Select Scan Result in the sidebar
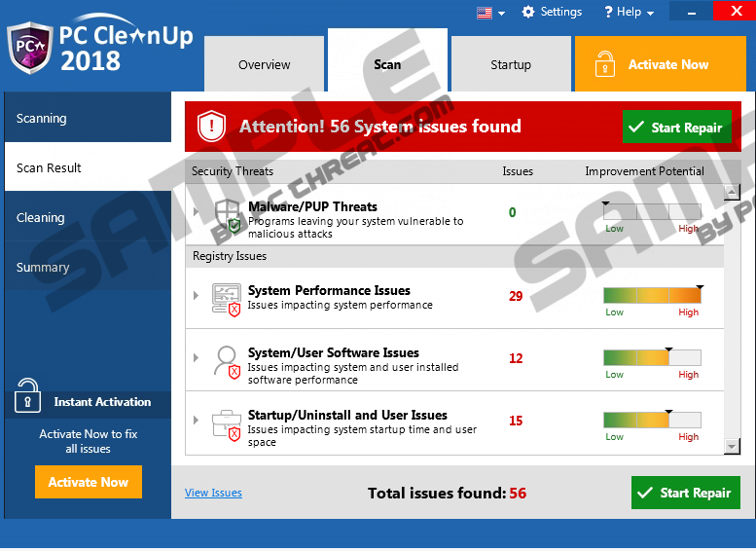 point(88,166)
